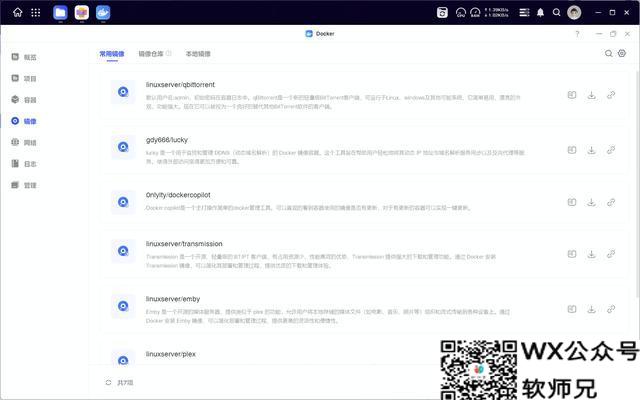Viewport: 640px width, 400px height.
Task: Open notifications bell in top bar
Action: (540, 13)
